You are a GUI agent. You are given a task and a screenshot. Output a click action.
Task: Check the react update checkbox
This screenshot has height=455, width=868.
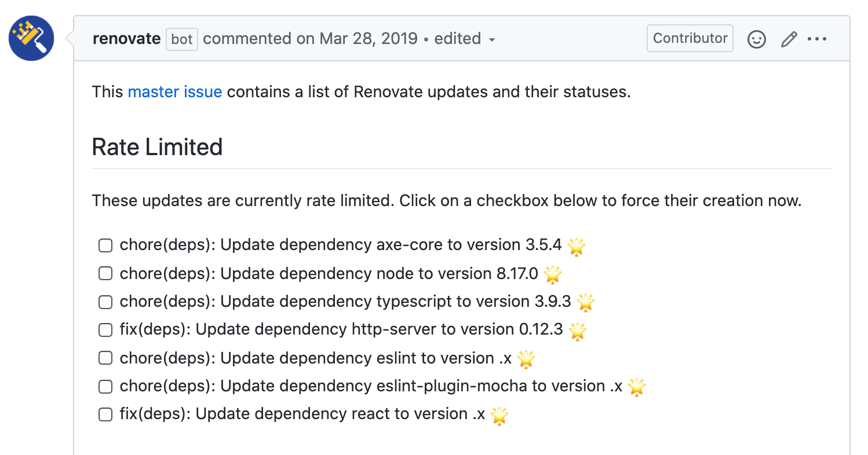tap(105, 414)
